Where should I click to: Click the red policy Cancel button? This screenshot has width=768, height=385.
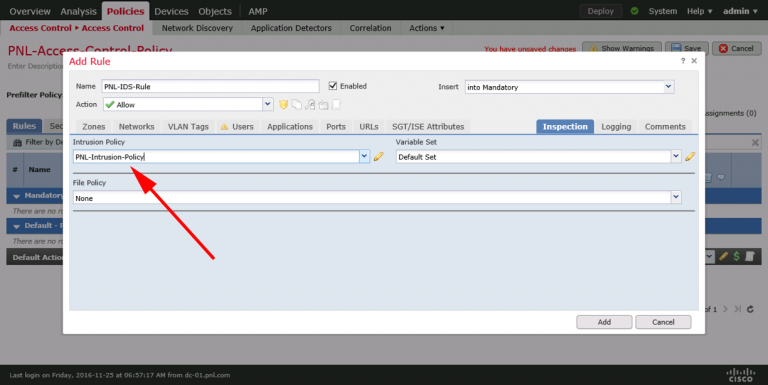tap(736, 48)
